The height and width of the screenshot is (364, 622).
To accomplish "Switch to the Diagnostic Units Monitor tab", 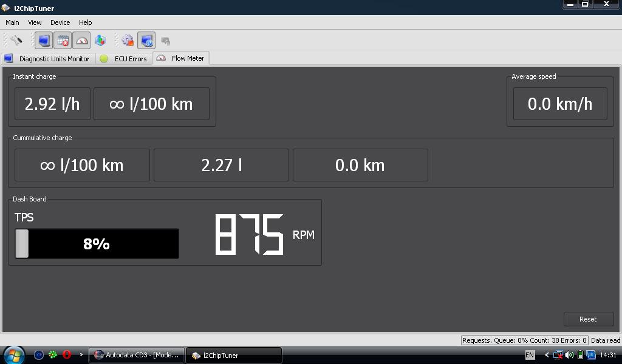I will pyautogui.click(x=47, y=59).
